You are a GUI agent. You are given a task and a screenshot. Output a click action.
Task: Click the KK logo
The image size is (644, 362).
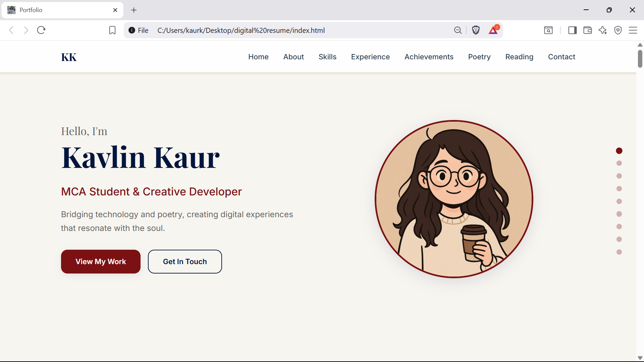point(68,57)
